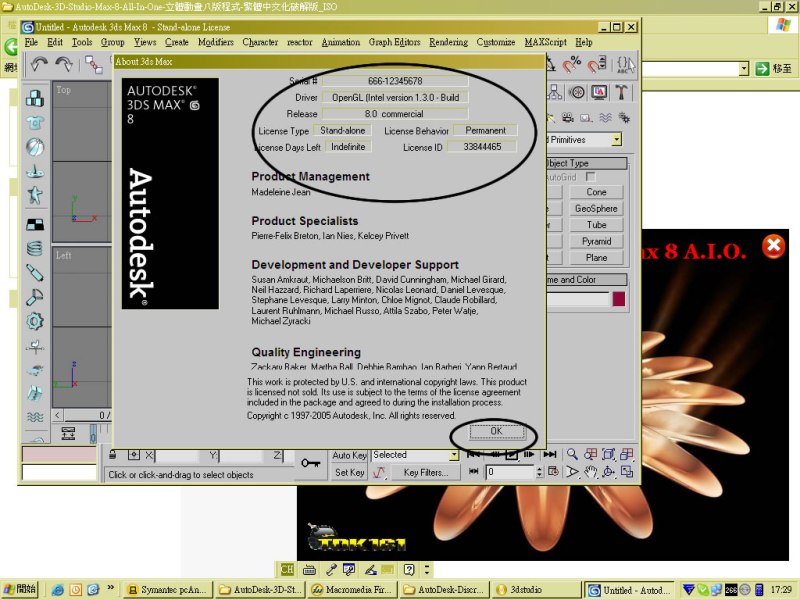Click the time slider showing 0
Screen dimensions: 800x600
[88, 415]
